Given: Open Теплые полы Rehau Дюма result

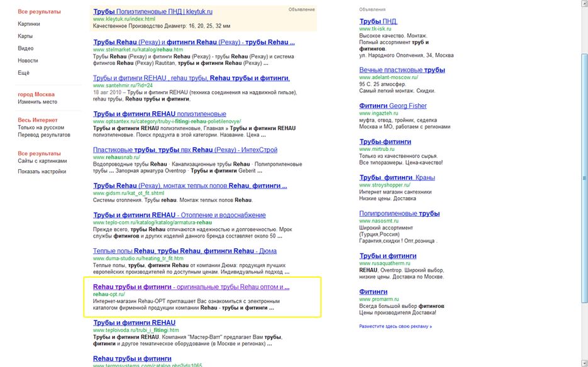Looking at the screenshot, I should click(184, 251).
